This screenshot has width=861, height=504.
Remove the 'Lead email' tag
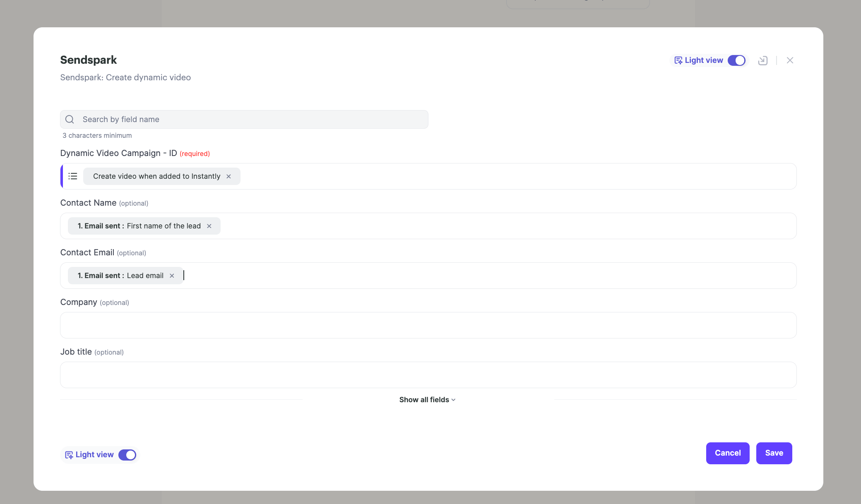[172, 276]
